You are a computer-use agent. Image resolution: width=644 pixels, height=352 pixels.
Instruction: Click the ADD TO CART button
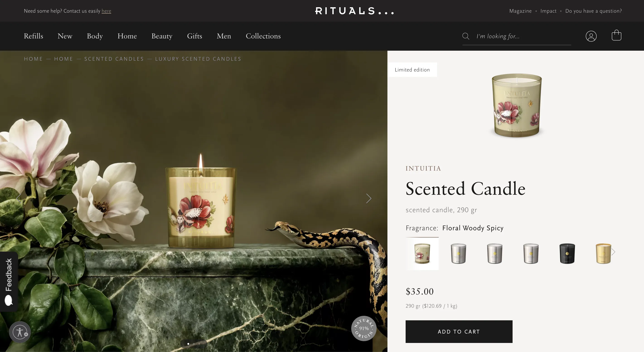pos(459,332)
